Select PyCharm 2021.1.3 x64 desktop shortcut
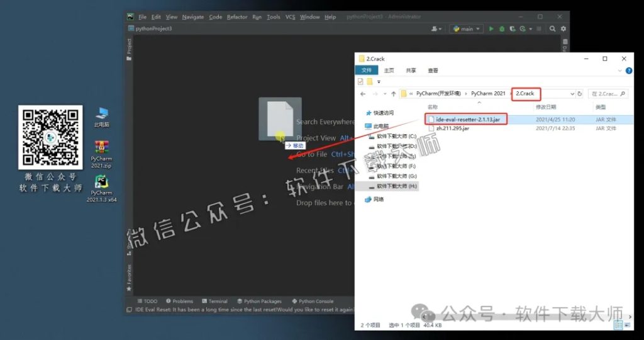Screen dimensions: 644x340 tap(101, 189)
